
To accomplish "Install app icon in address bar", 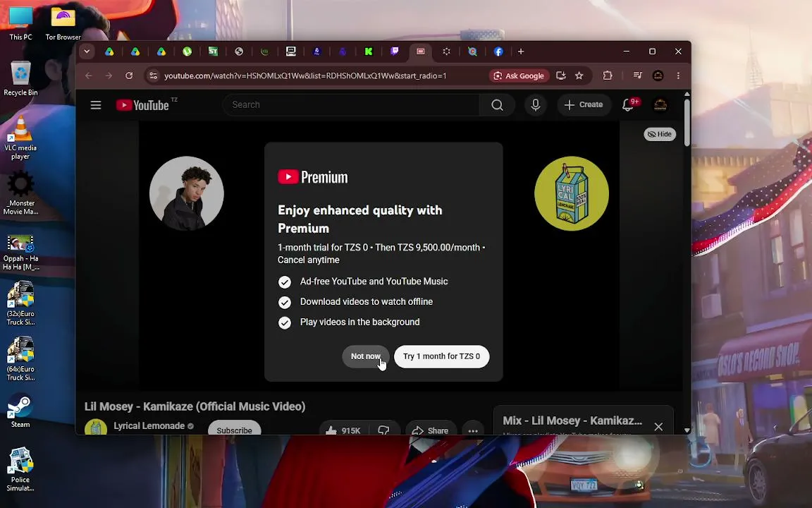I will tap(560, 75).
